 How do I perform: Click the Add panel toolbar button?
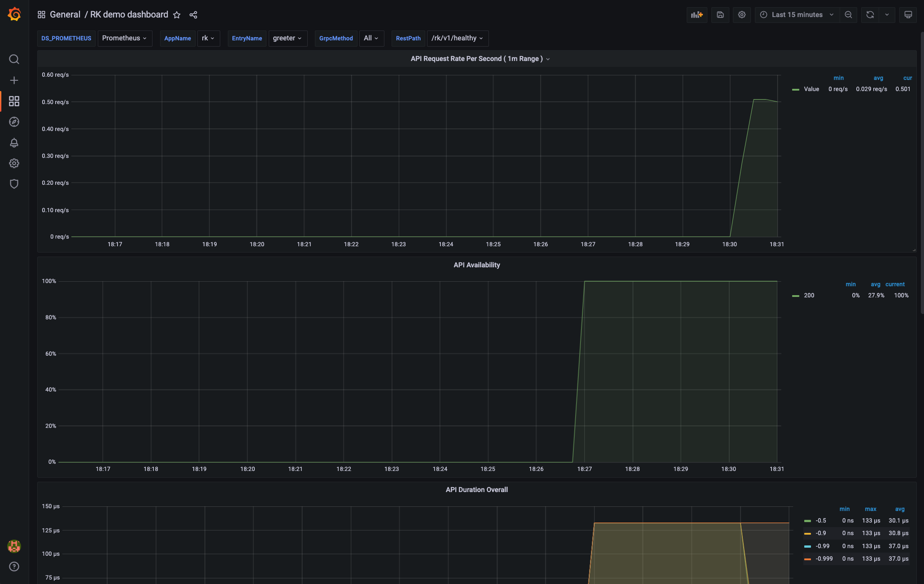[697, 15]
